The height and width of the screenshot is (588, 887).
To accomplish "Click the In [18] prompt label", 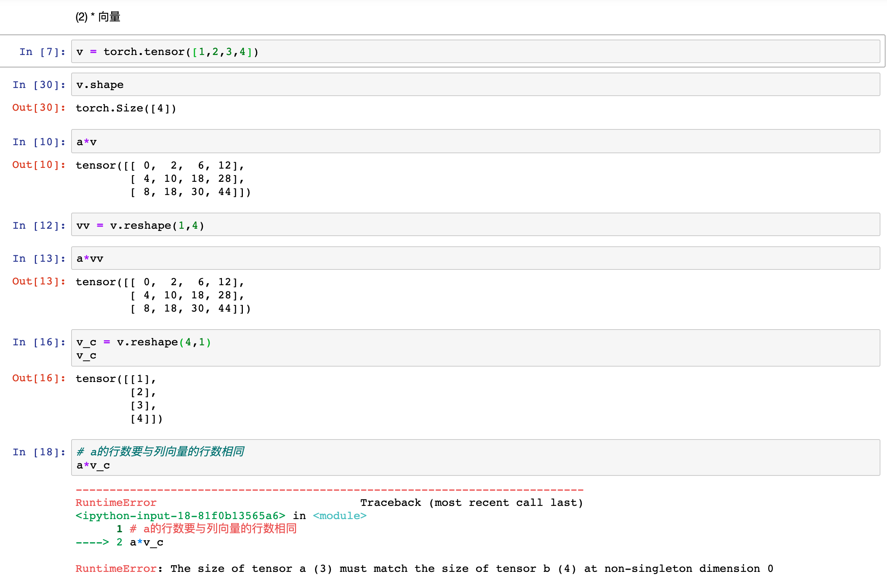I will pyautogui.click(x=39, y=452).
